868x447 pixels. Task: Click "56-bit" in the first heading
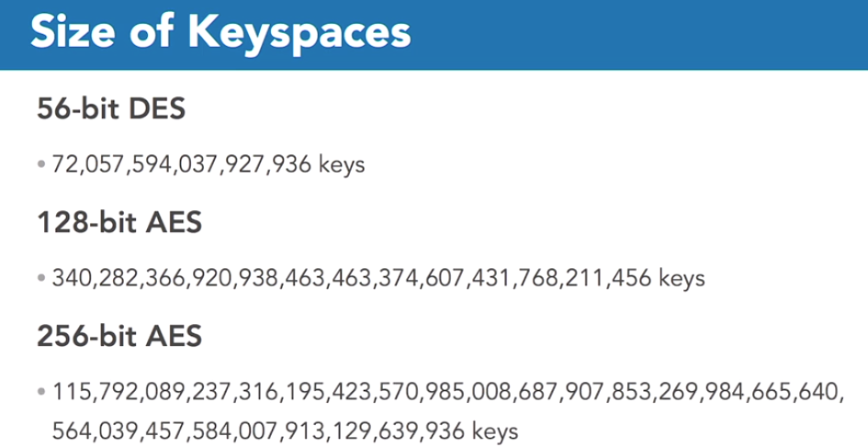coord(78,109)
